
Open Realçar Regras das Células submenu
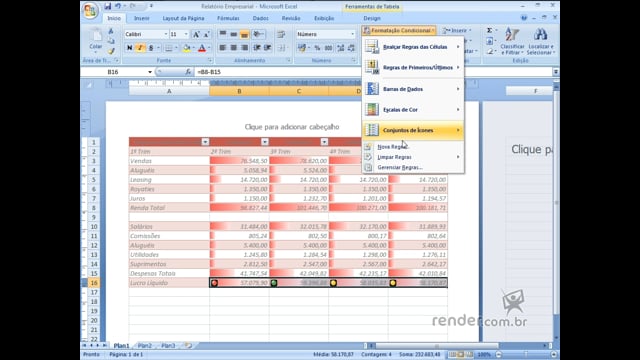click(x=413, y=47)
